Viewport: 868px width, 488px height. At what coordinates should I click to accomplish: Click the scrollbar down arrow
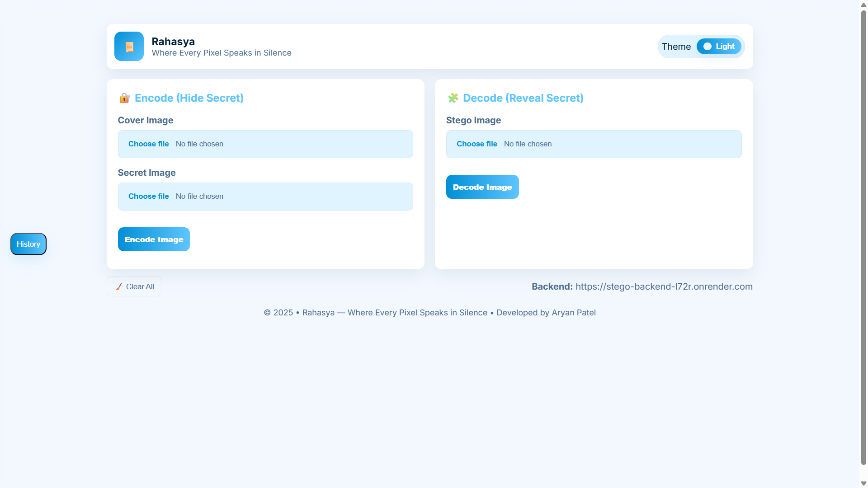click(863, 483)
